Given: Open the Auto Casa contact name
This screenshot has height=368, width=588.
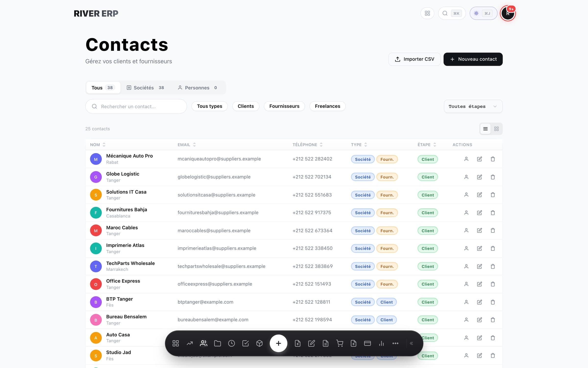Looking at the screenshot, I should (118, 335).
